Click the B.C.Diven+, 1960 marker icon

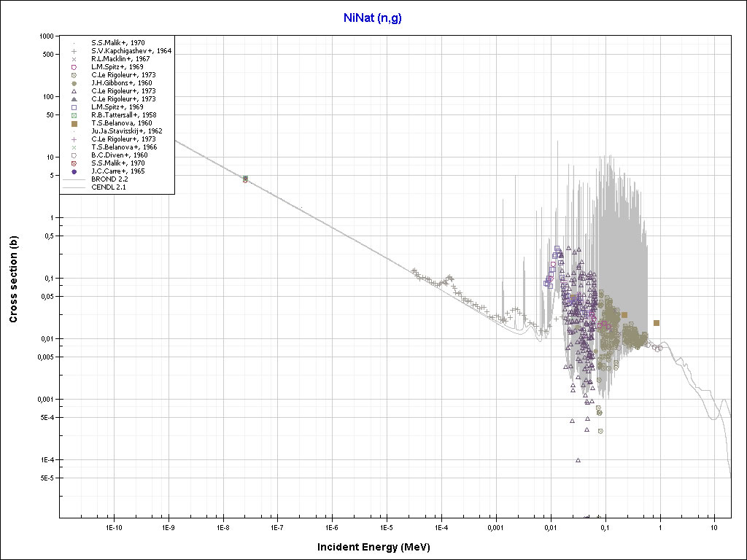click(x=74, y=155)
